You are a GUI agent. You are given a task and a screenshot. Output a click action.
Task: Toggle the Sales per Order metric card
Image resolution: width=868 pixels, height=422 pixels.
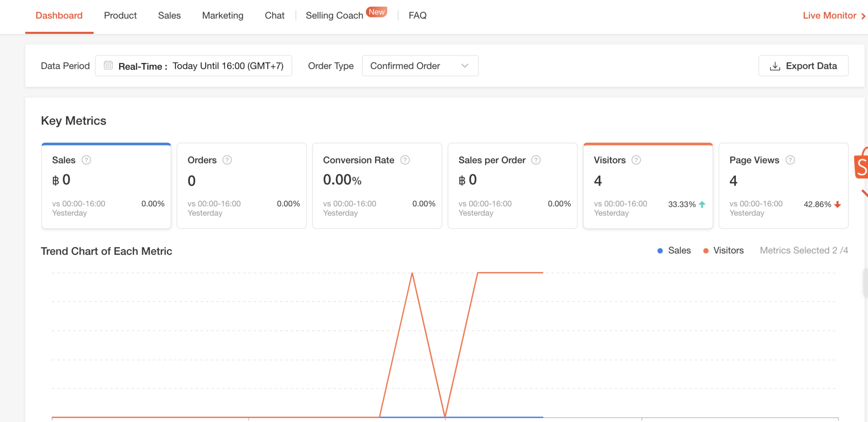[x=513, y=186]
